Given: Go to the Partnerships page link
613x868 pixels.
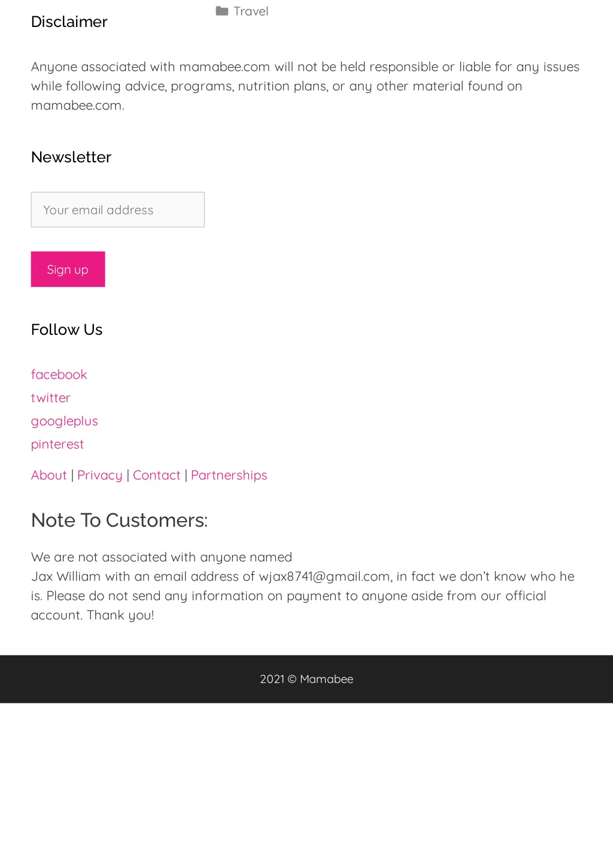Looking at the screenshot, I should click(x=229, y=475).
